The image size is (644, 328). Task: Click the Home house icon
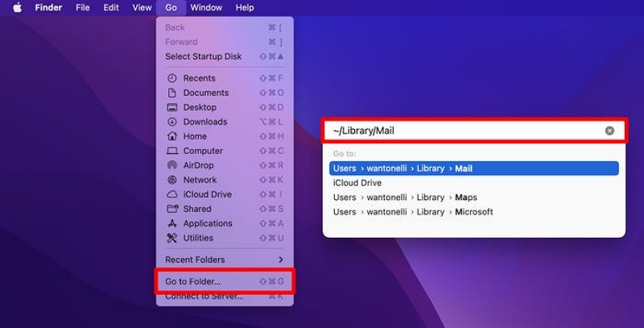click(172, 136)
